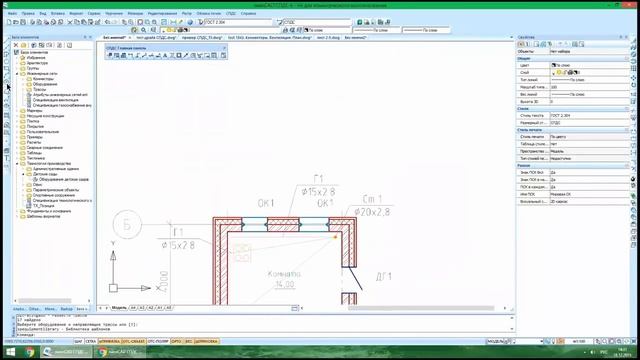Screen dimensions: 640x360
Task: Click the text 'A' icon in the СПДС main panel
Action: [x=165, y=56]
